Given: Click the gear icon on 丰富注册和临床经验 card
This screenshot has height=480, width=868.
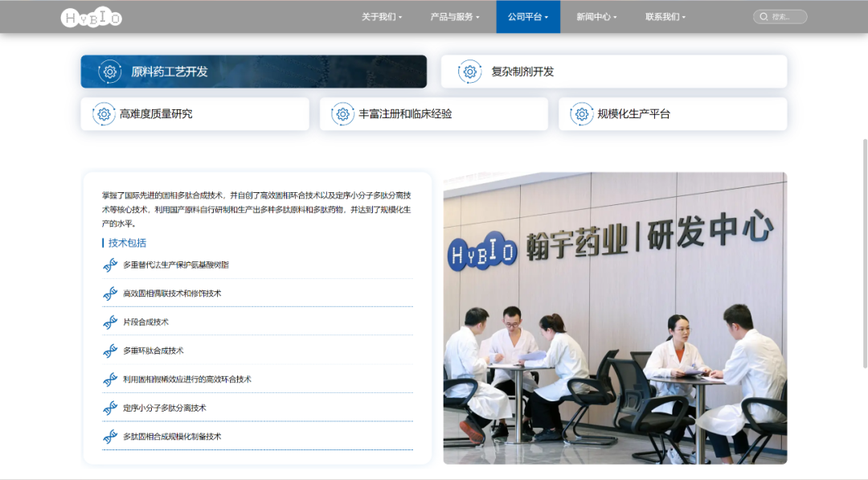Looking at the screenshot, I should (342, 114).
